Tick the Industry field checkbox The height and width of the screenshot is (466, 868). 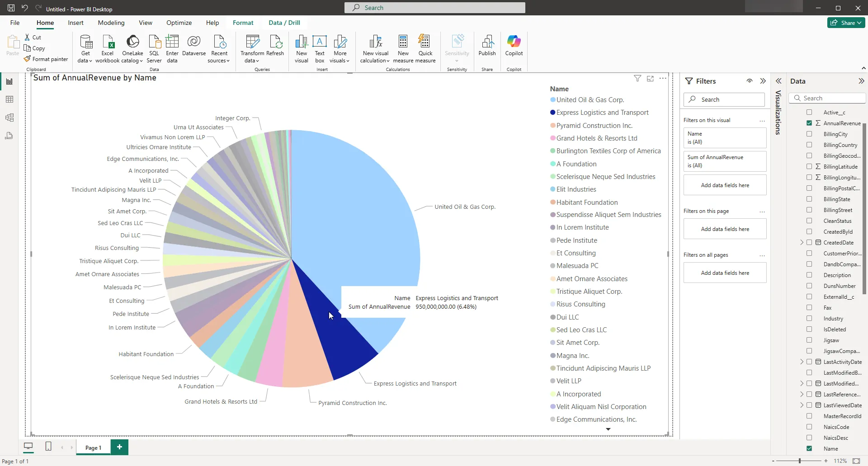[x=809, y=318]
